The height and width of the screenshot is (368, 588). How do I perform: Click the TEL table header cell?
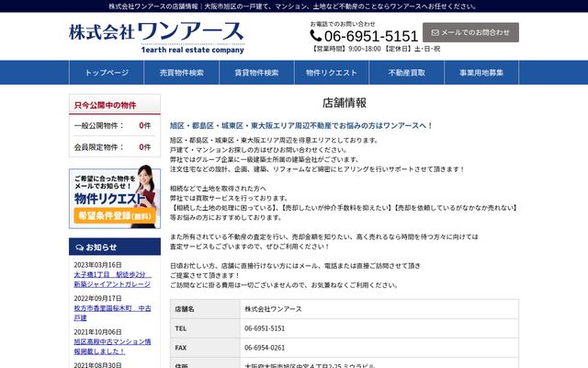(x=205, y=328)
